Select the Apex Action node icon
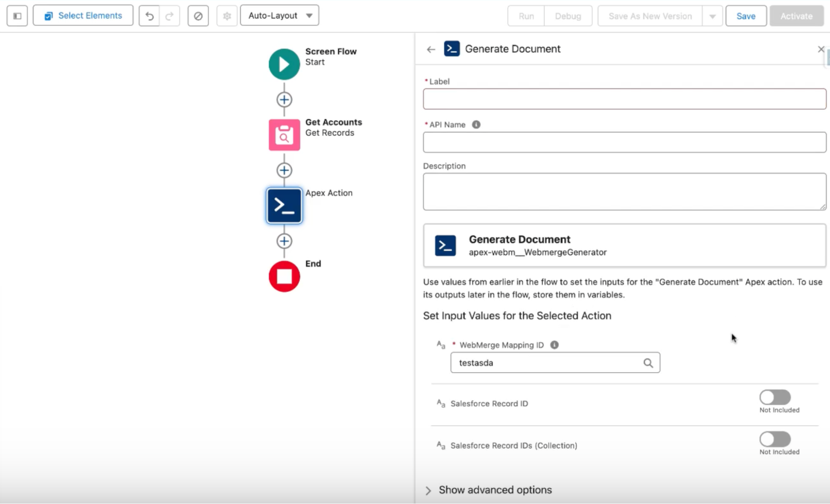The image size is (830, 504). click(x=284, y=206)
